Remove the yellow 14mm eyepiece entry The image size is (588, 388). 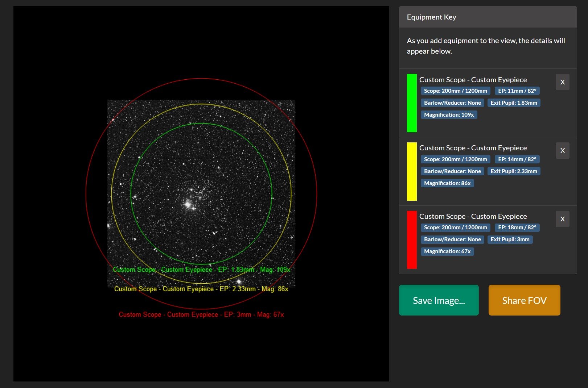tap(562, 151)
